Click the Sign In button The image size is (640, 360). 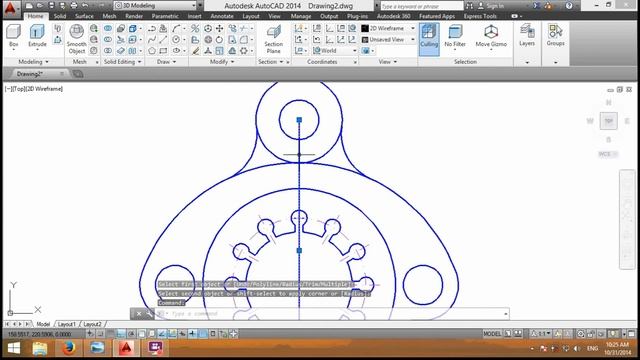point(491,6)
